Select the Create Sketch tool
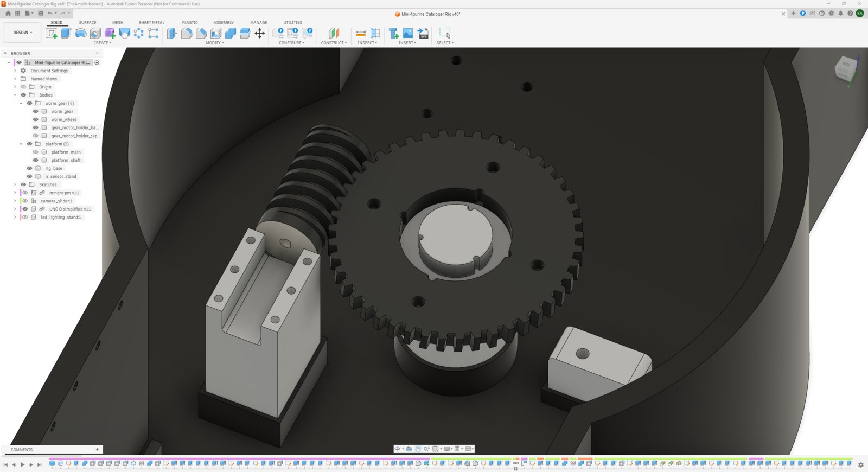Image resolution: width=868 pixels, height=472 pixels. click(52, 33)
